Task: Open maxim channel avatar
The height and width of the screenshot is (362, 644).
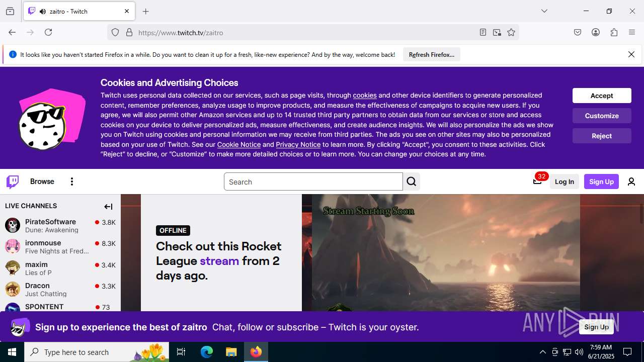Action: coord(13,268)
